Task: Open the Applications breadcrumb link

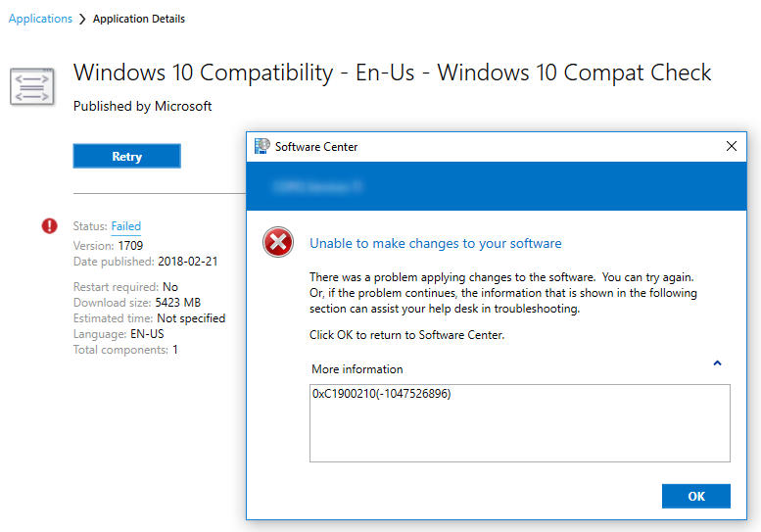Action: pyautogui.click(x=40, y=19)
